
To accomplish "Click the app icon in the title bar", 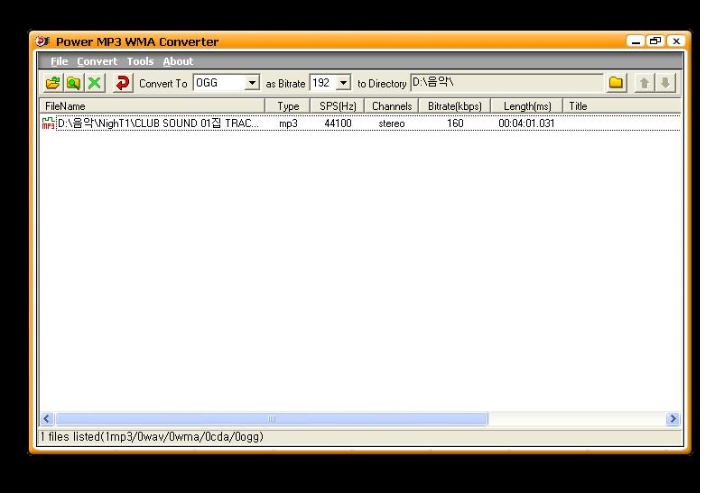I will (x=42, y=42).
